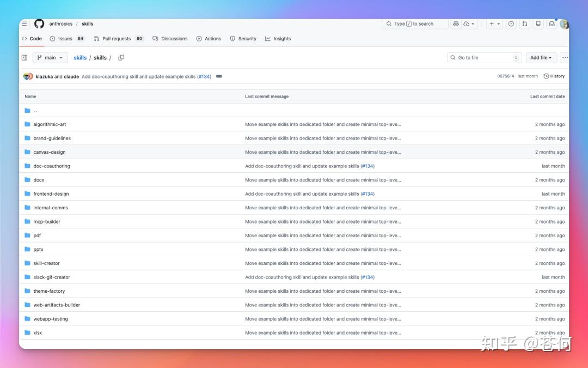Open the issues icon in header
Viewport: 588px width, 368px height.
click(511, 23)
